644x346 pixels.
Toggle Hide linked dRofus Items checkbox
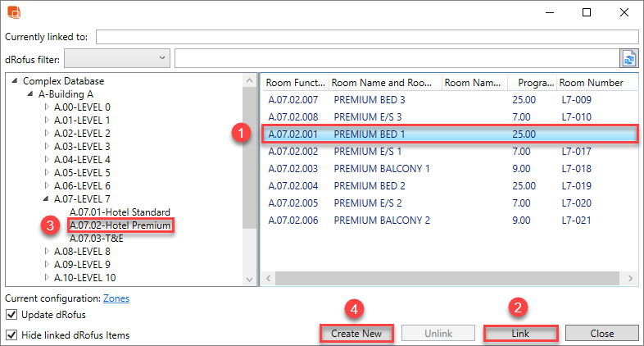(11, 335)
